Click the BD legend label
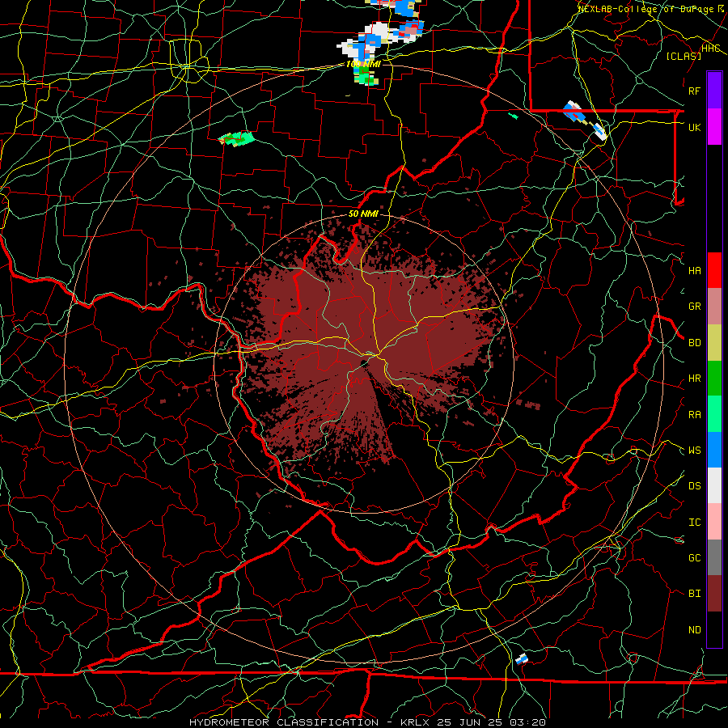The width and height of the screenshot is (728, 728). 694,343
